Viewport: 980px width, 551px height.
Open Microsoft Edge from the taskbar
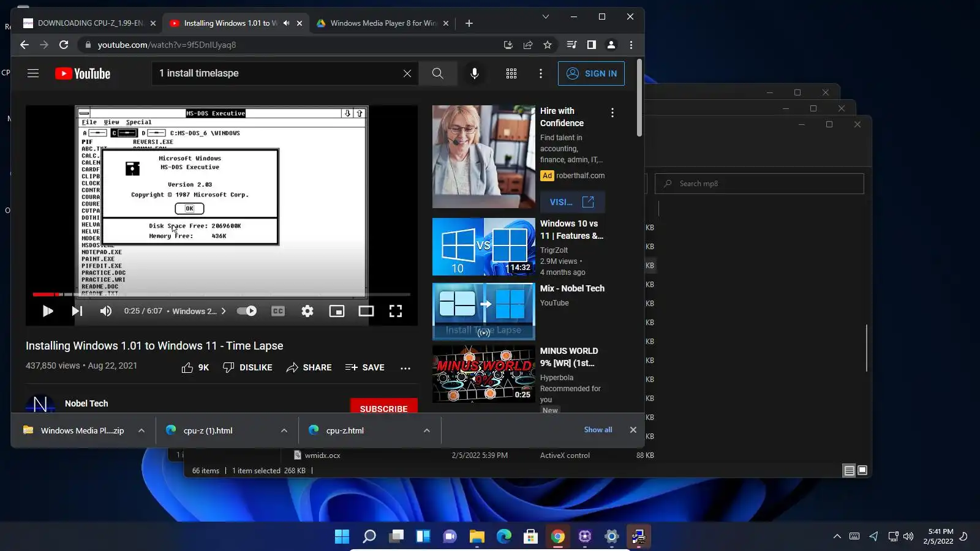click(x=504, y=537)
